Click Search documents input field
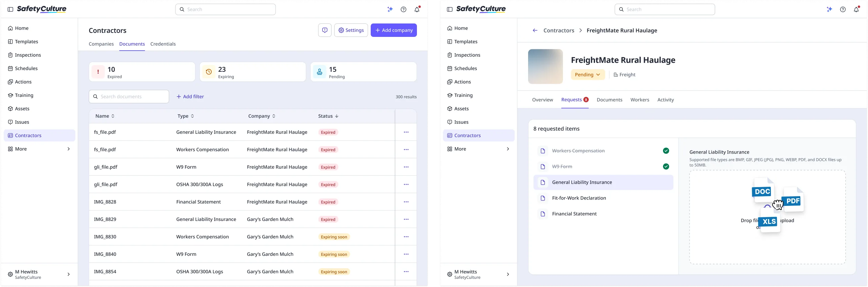 point(129,97)
